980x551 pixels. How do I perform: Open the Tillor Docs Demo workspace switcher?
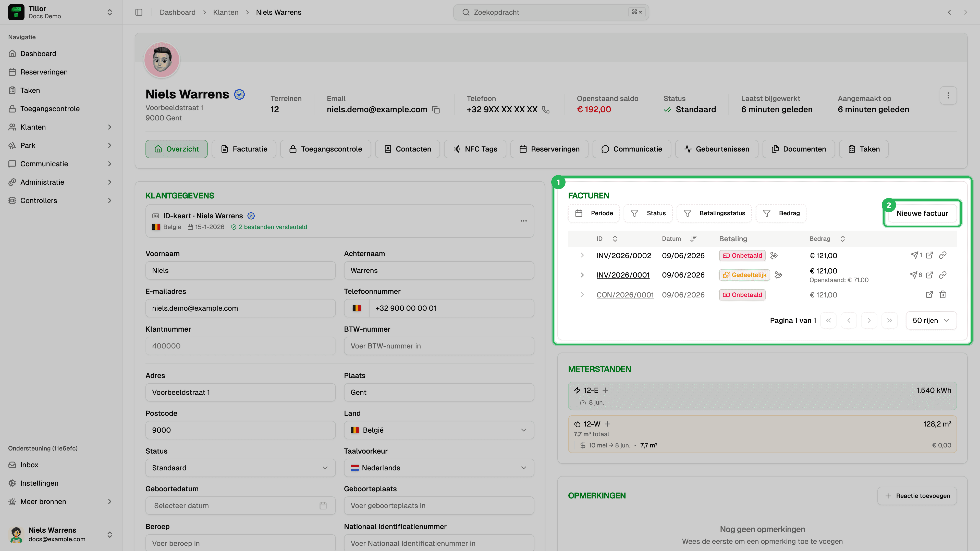tap(61, 12)
